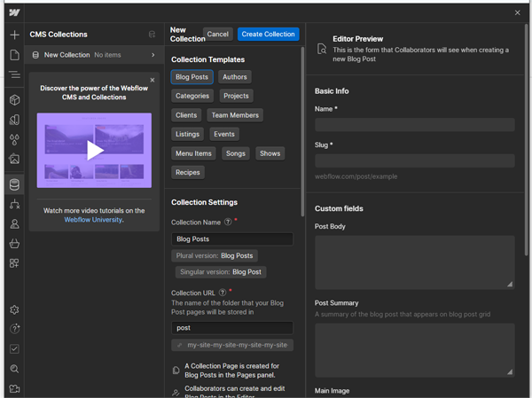Select the Listings template
The height and width of the screenshot is (398, 532).
click(x=188, y=135)
